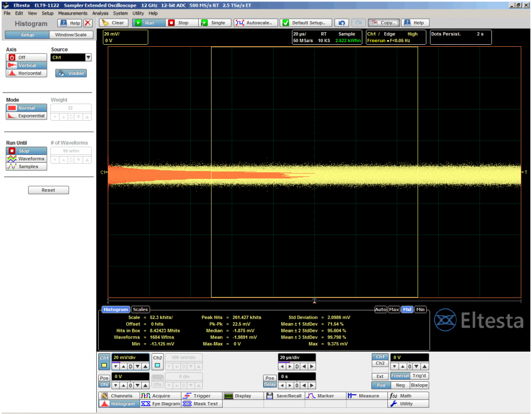Set Run Until to Waveforms
This screenshot has height=414, width=532.
coord(26,159)
